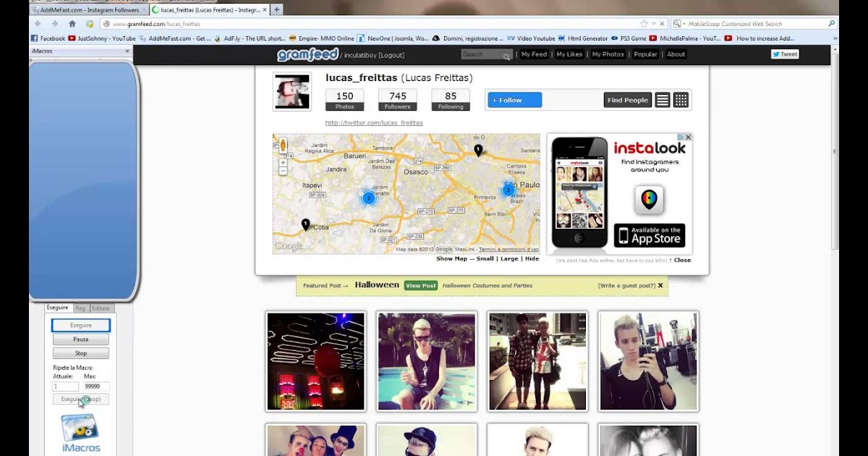
Task: Open the JustSohnny YouTube bookmark
Action: tap(102, 38)
